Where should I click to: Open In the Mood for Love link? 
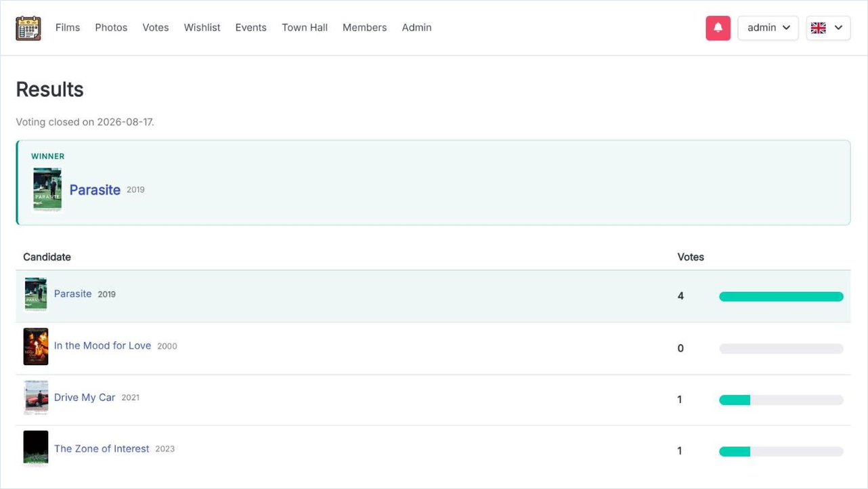[x=102, y=345]
